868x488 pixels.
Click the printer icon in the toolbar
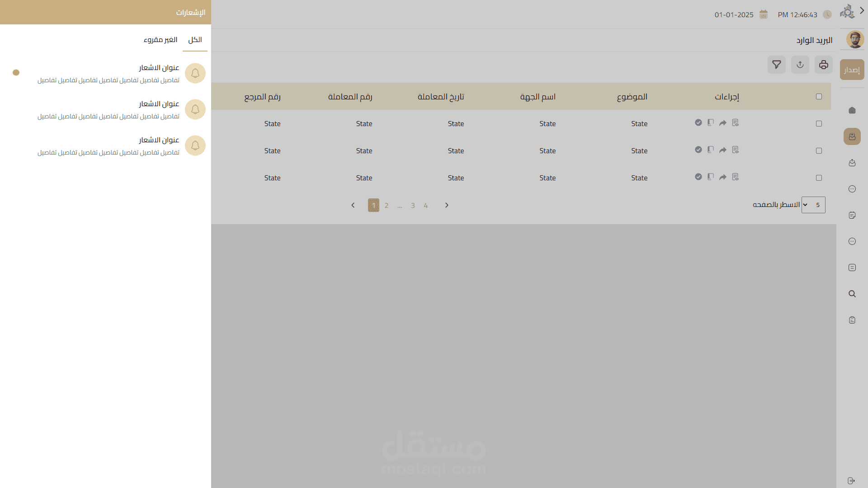point(823,65)
